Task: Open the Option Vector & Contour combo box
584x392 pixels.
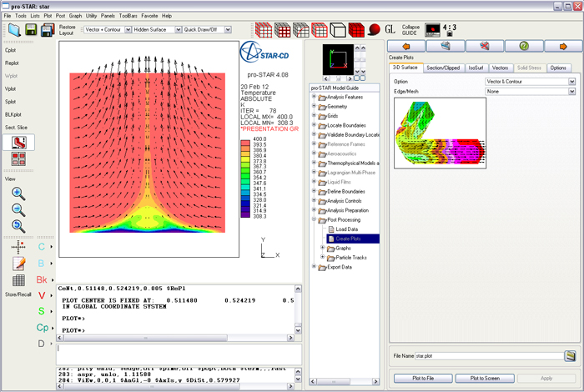Action: tap(531, 81)
